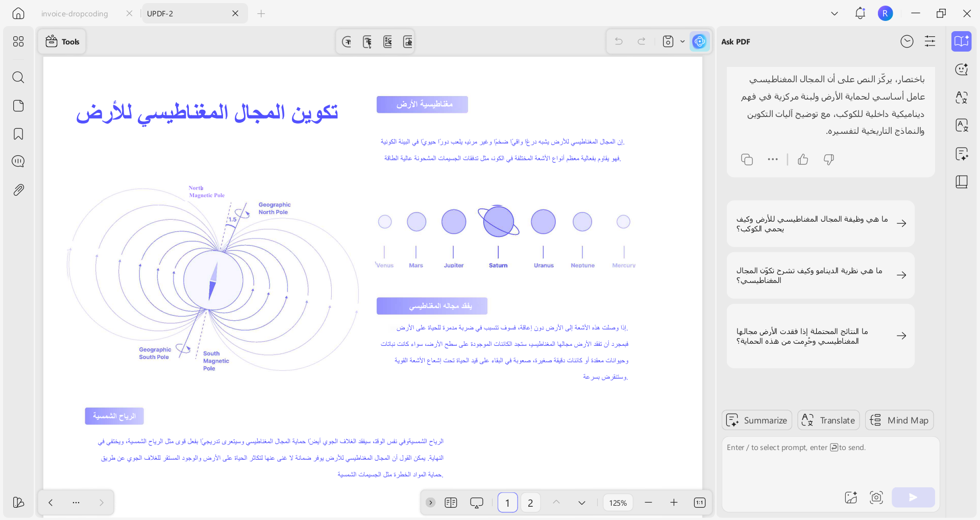Screen dimensions: 980x520
Task: Activate the 1:1 actual size icon
Action: [699, 502]
